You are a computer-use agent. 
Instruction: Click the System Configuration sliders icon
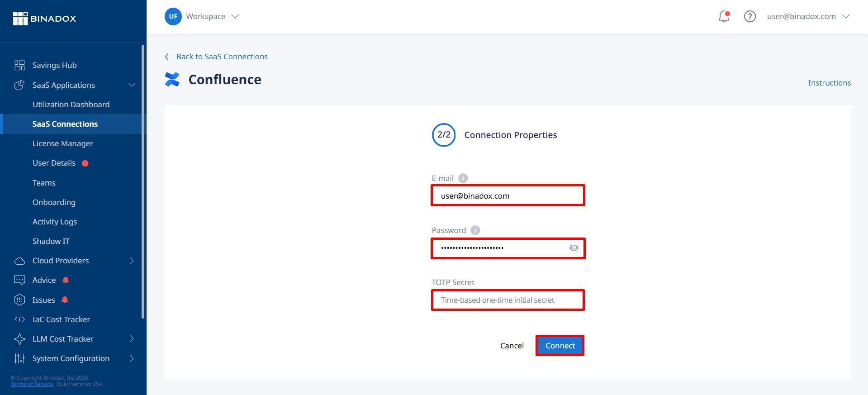click(x=19, y=358)
